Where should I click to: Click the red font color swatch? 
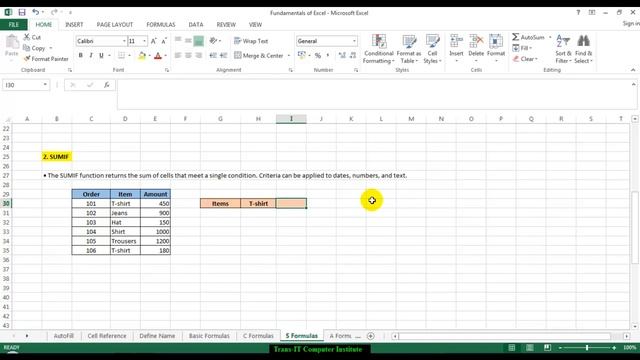(x=158, y=56)
